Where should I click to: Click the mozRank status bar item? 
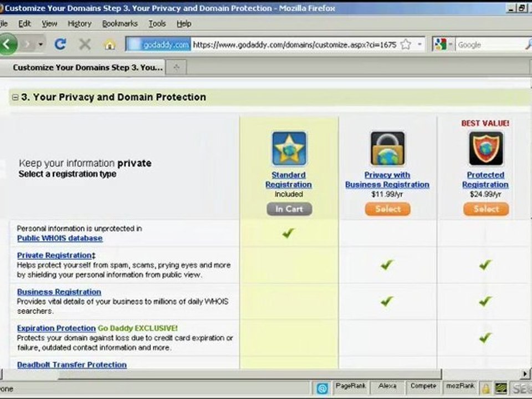(x=460, y=386)
